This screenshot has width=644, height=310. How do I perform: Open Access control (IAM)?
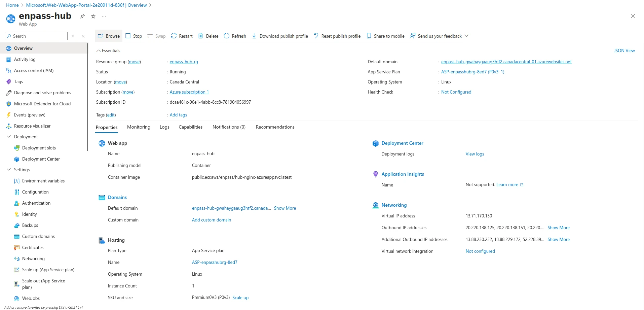point(34,70)
